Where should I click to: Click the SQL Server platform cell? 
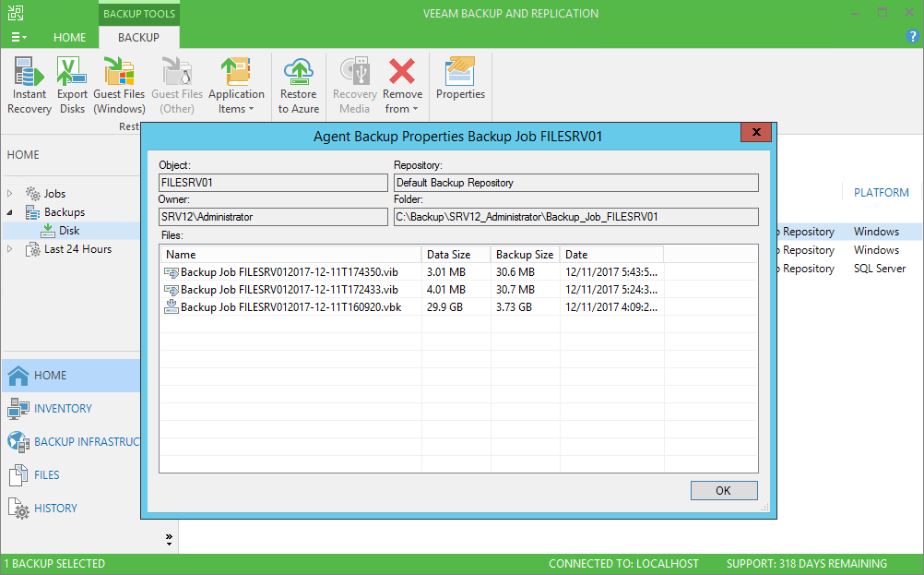[x=879, y=269]
